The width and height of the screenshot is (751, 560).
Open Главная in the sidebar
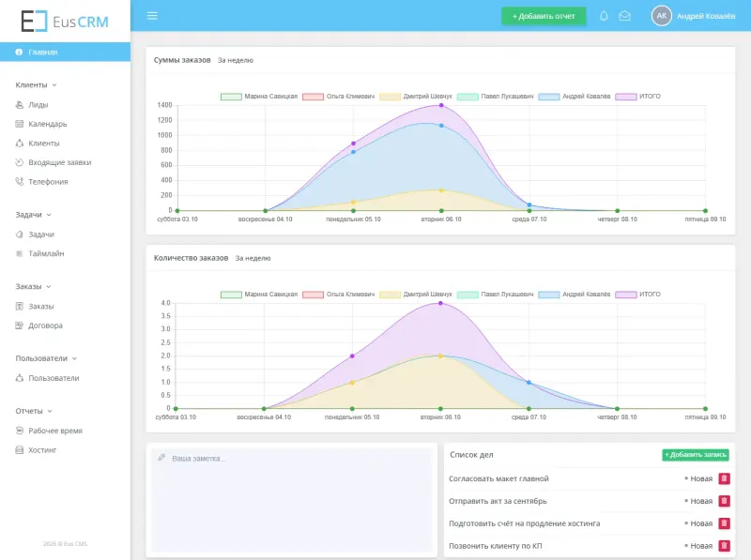coord(65,52)
